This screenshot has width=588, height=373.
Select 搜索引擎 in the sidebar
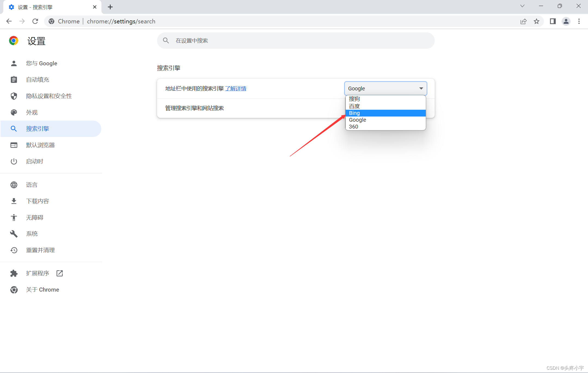click(x=51, y=129)
